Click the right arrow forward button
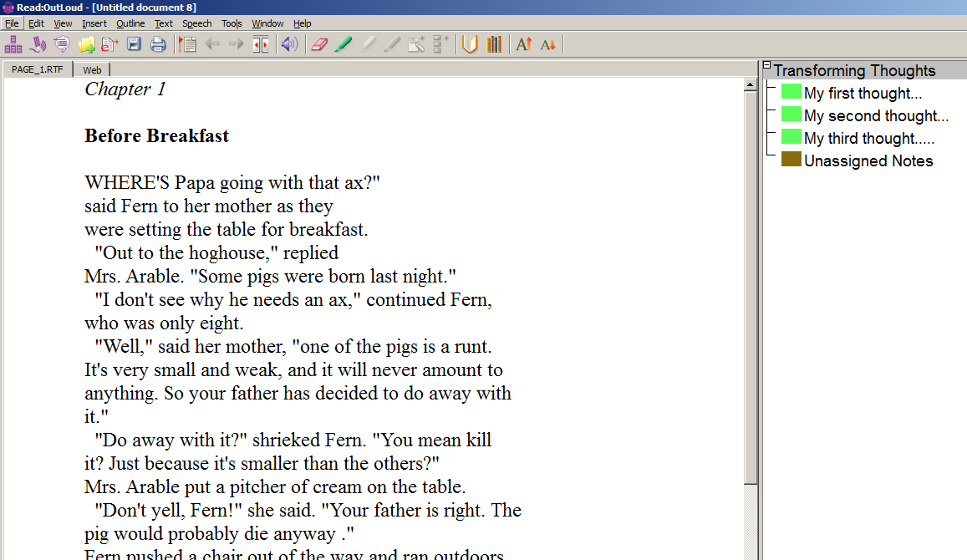 [237, 44]
